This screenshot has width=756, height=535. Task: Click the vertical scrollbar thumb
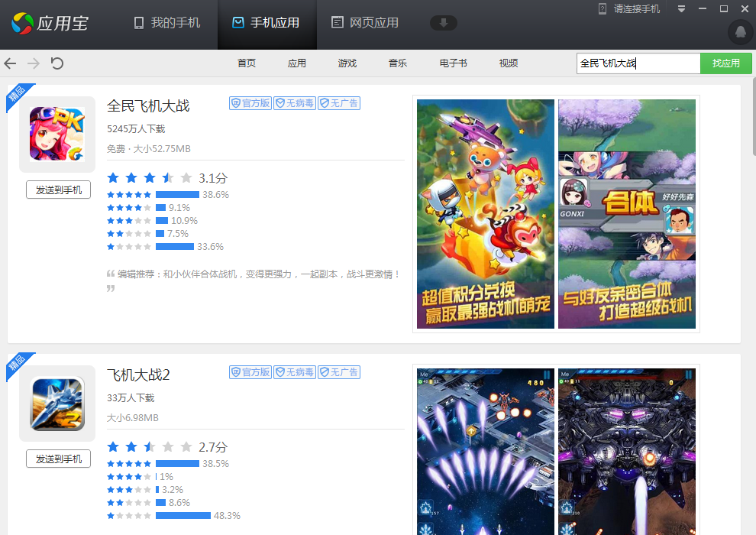pos(754,116)
